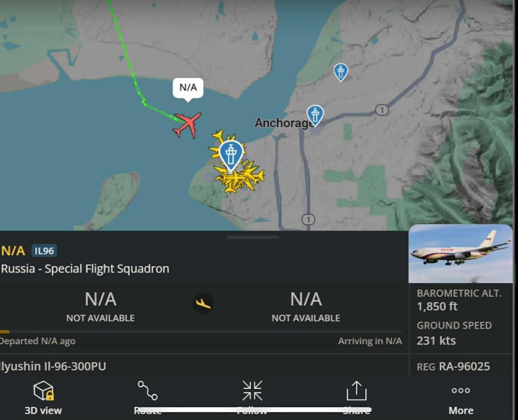Tap the Anchorage airport tower pin

pyautogui.click(x=315, y=115)
